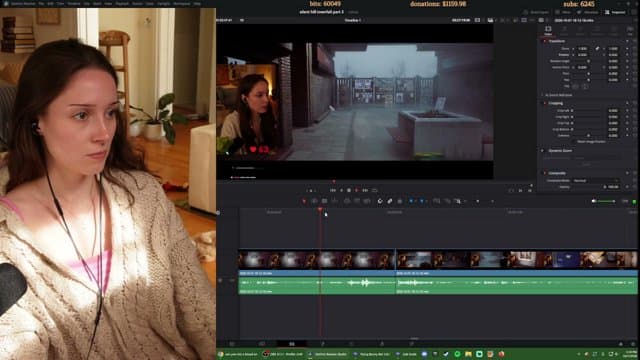Screen dimensions: 640x360
Task: Click the Opacity value field
Action: [613, 187]
